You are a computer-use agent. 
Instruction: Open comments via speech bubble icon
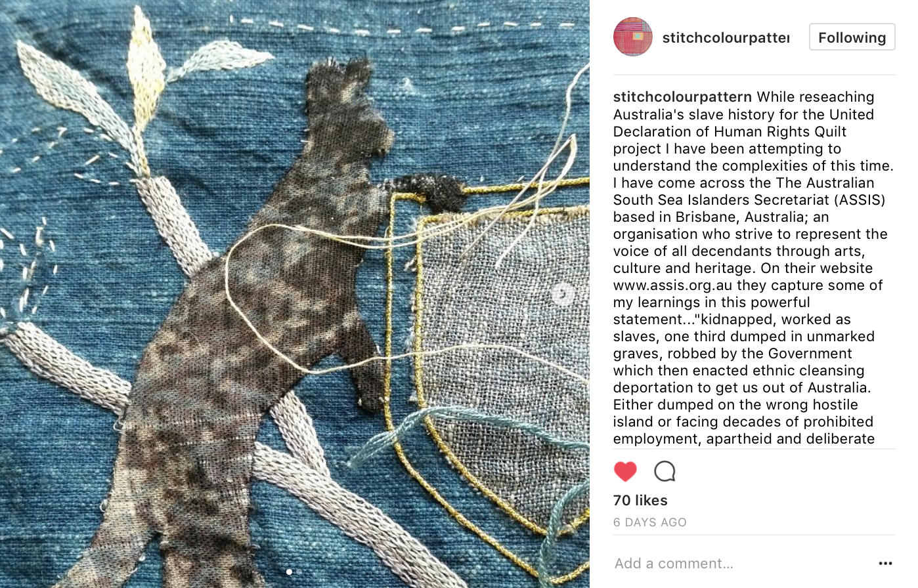click(x=665, y=471)
